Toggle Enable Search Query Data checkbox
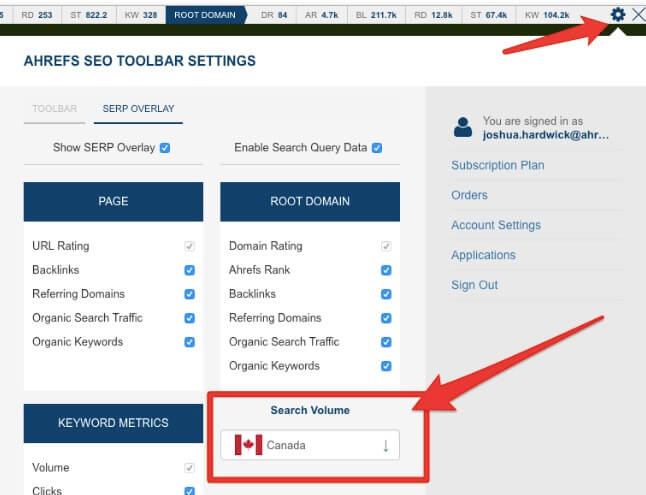Viewport: 646px width, 495px height. click(x=377, y=148)
